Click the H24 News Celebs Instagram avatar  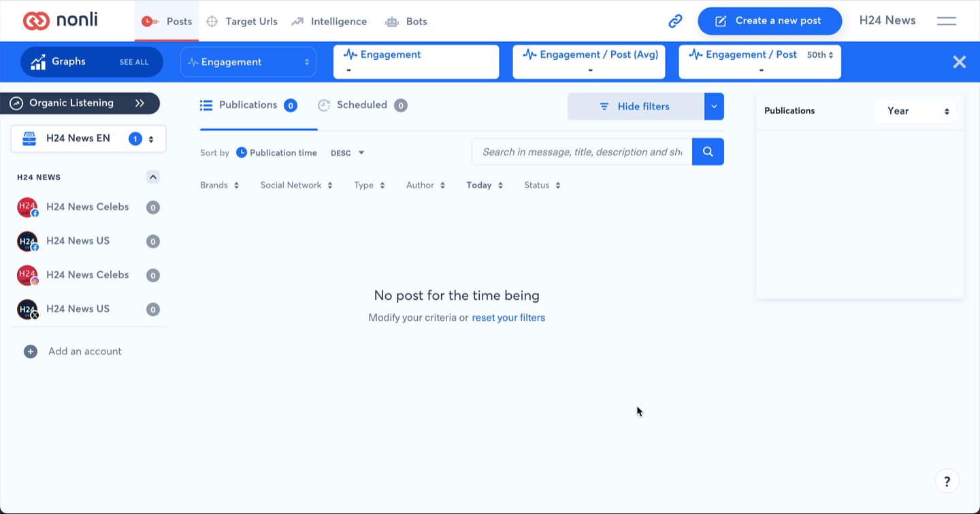27,275
